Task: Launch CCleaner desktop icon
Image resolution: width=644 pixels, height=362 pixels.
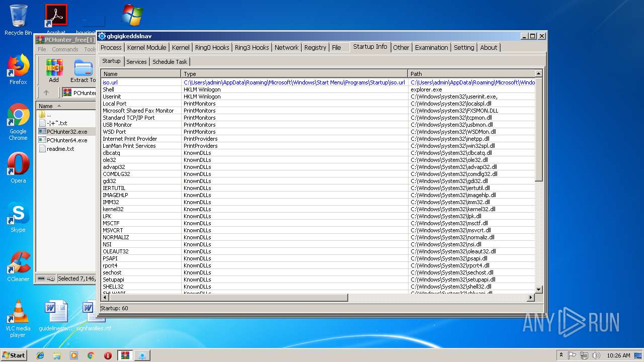Action: coord(18,266)
